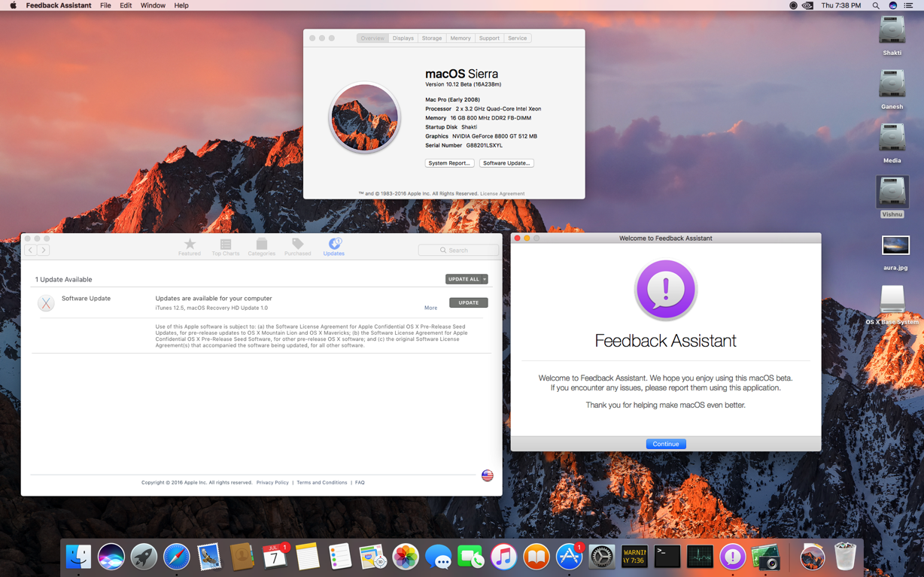Open Notification Center in menu bar

coord(909,5)
